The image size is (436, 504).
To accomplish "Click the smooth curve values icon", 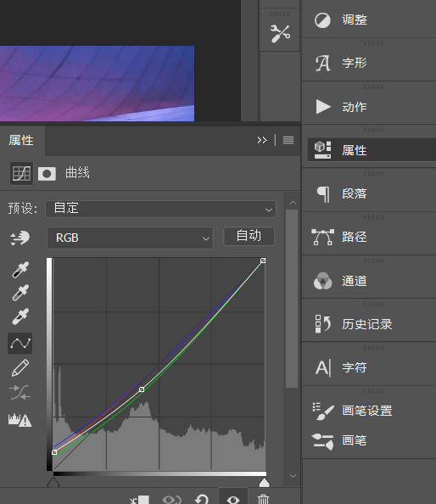I will 20,393.
